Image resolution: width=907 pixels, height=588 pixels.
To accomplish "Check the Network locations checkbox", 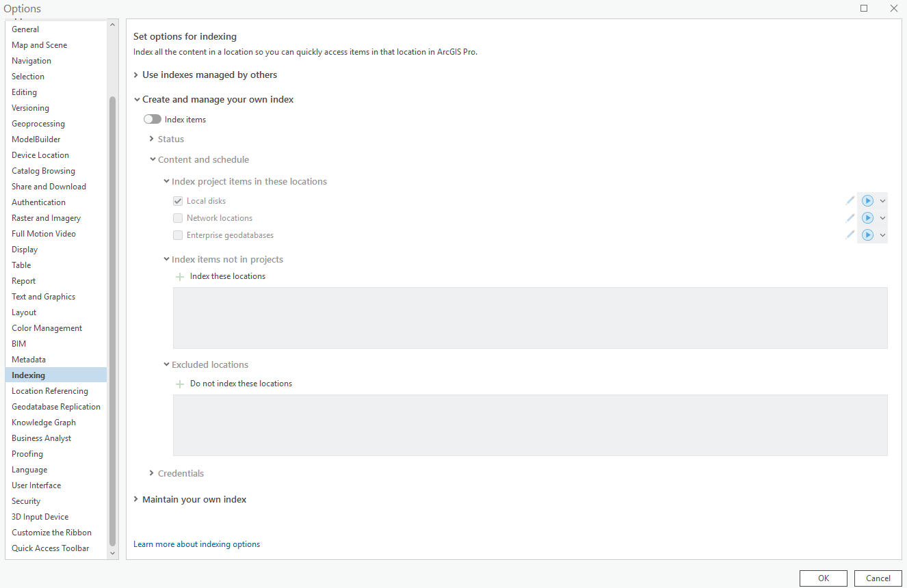I will click(178, 217).
